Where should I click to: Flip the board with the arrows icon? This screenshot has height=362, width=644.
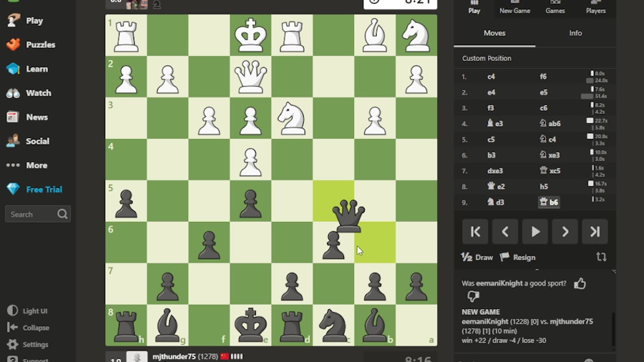point(601,257)
